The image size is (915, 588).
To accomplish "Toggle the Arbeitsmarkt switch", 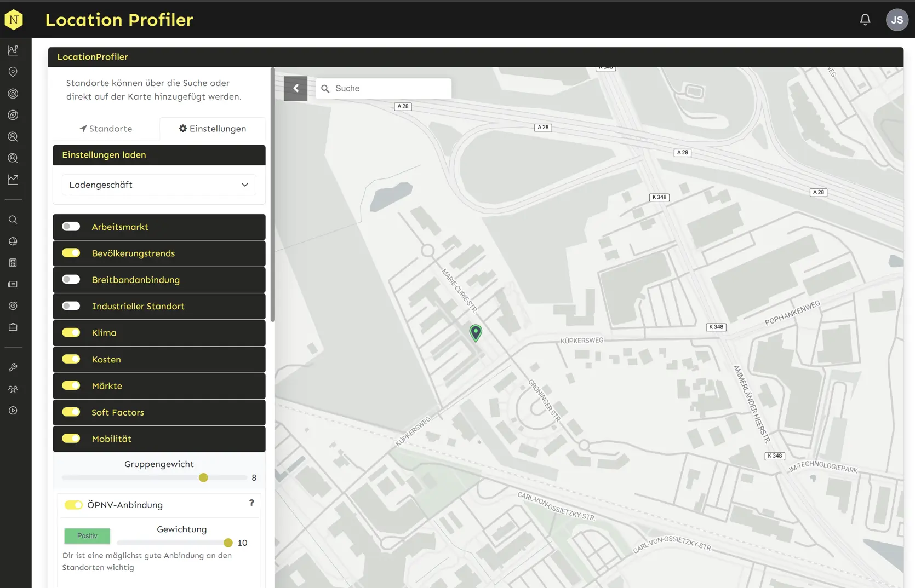I will tap(71, 227).
